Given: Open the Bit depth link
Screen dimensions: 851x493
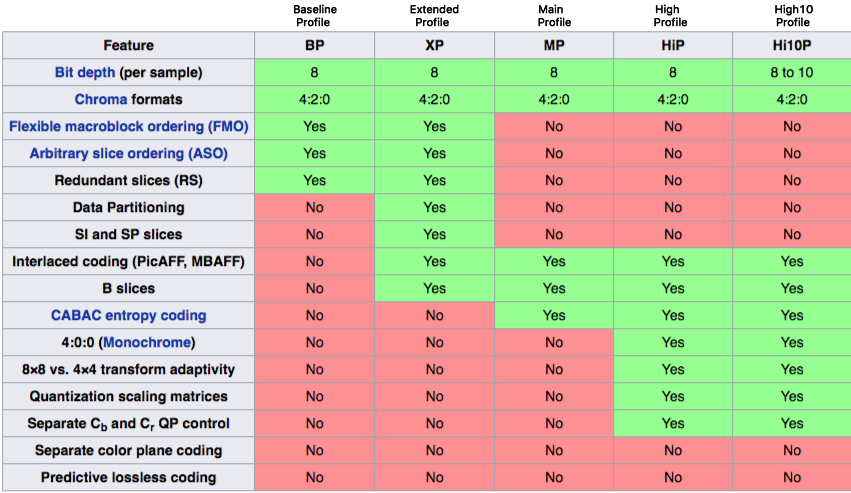Looking at the screenshot, I should [x=86, y=72].
